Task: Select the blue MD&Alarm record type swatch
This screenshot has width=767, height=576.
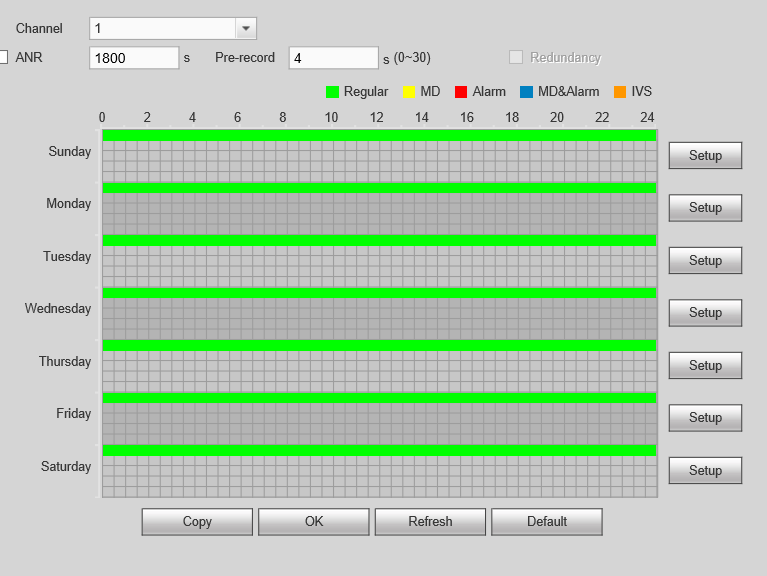Action: tap(526, 92)
